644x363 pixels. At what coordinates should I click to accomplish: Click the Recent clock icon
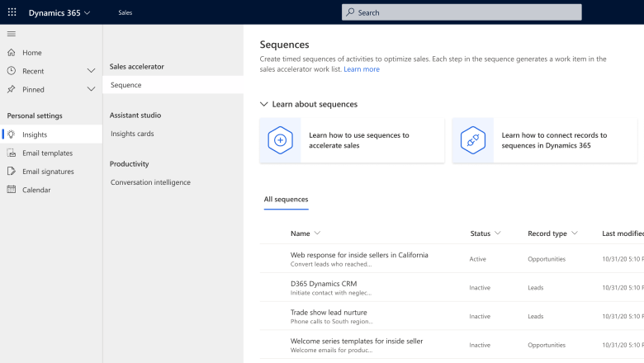pyautogui.click(x=12, y=71)
